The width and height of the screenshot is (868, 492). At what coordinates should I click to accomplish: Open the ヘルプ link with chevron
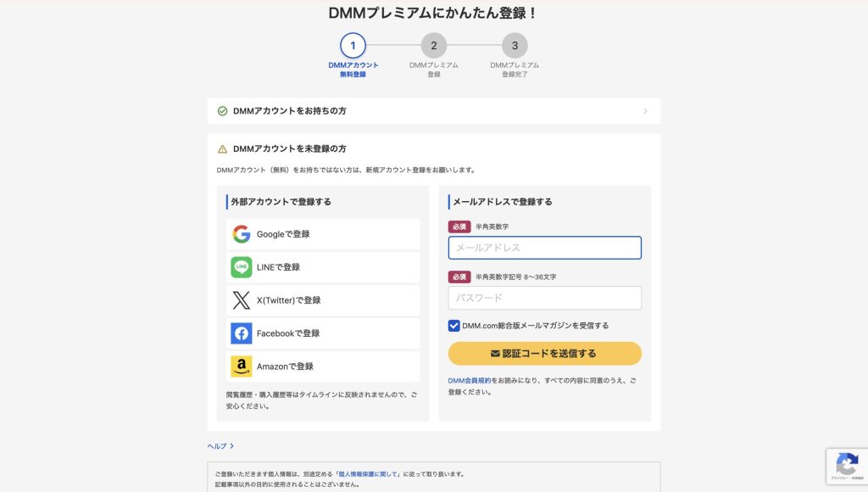[220, 446]
